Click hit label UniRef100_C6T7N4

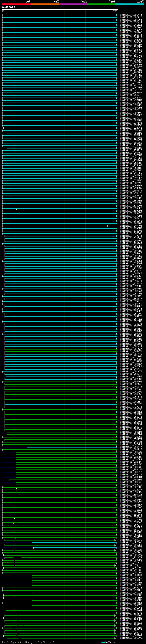point(131,87)
